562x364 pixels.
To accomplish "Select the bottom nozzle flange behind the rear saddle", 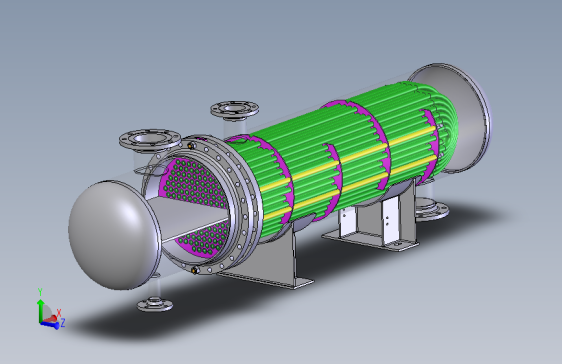I will pyautogui.click(x=432, y=210).
